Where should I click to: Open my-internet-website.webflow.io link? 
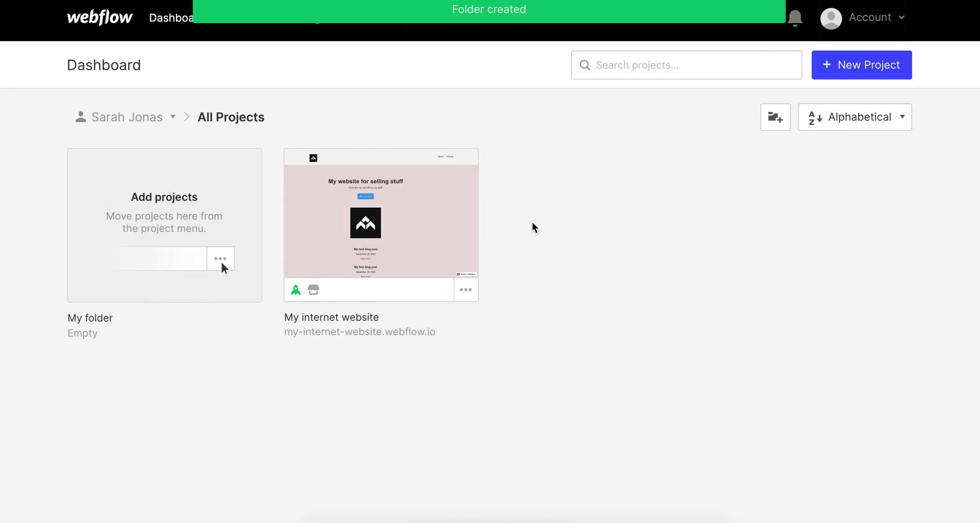click(360, 331)
